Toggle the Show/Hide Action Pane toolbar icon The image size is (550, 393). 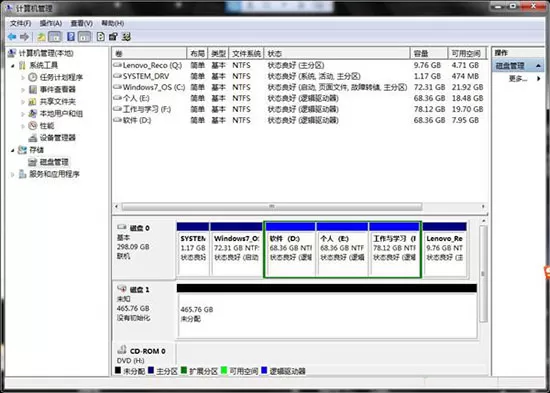[84, 36]
